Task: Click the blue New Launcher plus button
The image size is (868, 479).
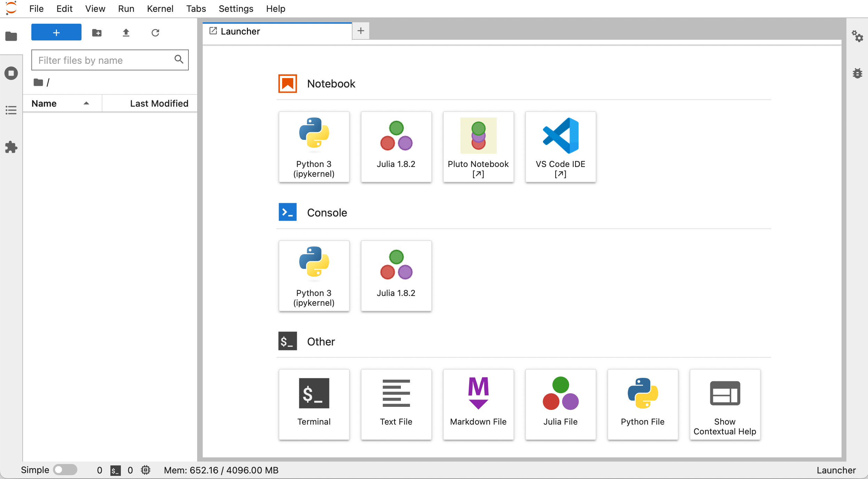Action: (x=56, y=32)
